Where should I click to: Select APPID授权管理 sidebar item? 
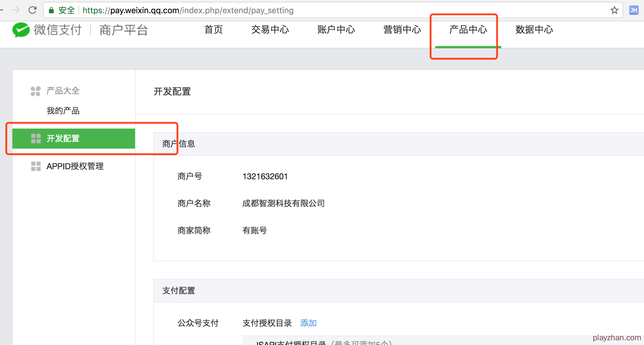(75, 166)
